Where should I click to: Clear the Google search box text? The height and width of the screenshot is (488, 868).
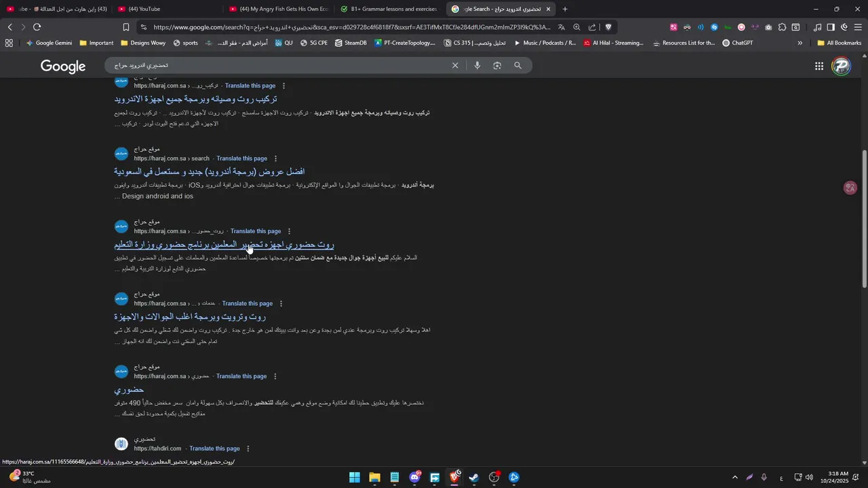[x=455, y=66]
